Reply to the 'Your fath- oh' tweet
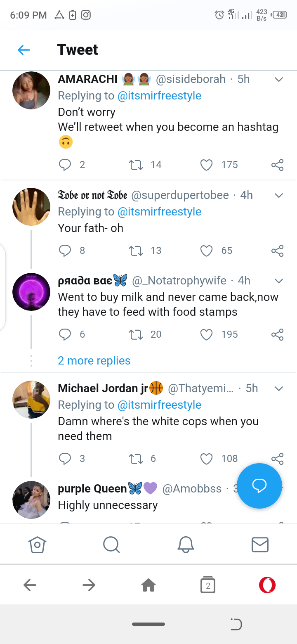 tap(65, 251)
